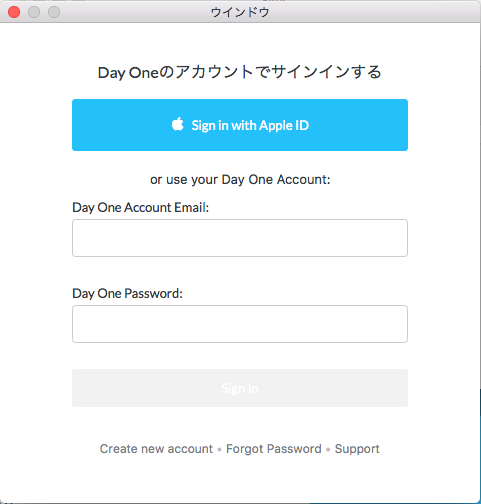Open the Support link
Screen dimensions: 481x504
click(x=357, y=449)
